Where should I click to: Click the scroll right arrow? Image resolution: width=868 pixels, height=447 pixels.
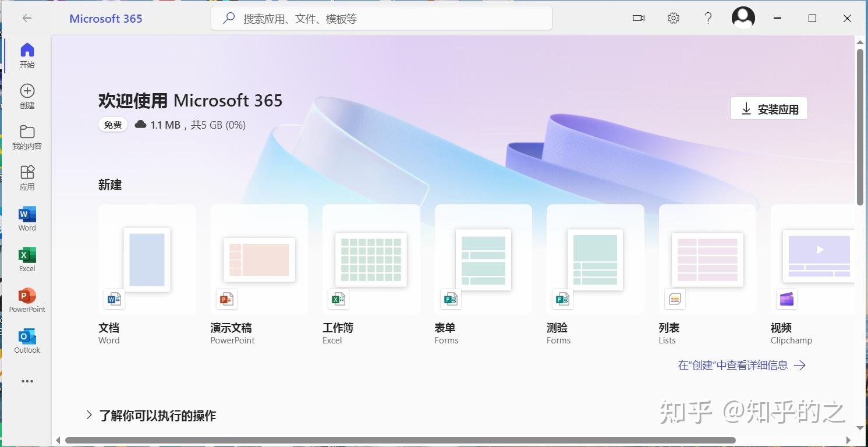(x=848, y=441)
